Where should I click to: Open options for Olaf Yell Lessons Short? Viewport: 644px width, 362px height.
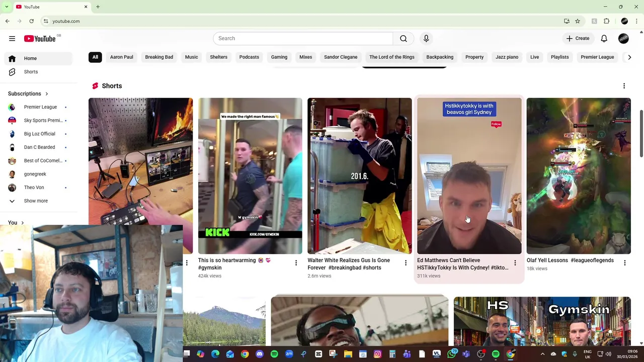pos(624,262)
